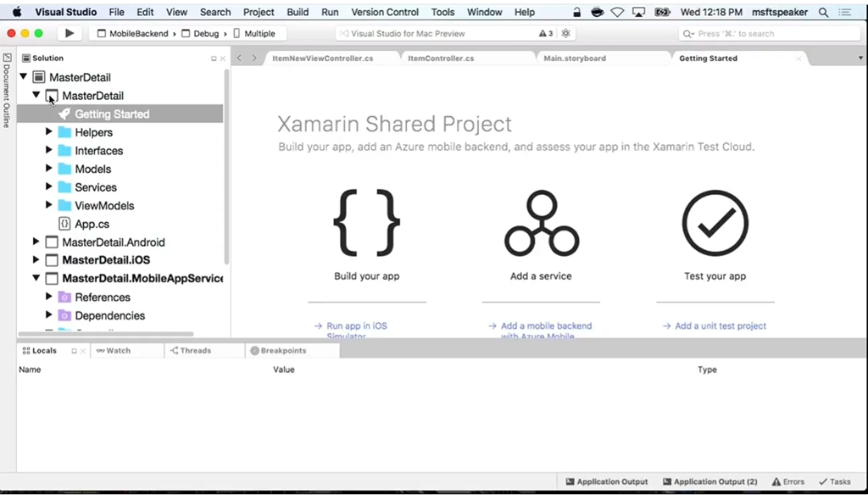The width and height of the screenshot is (868, 495).
Task: Navigate forward with the right arrow
Action: 254,58
